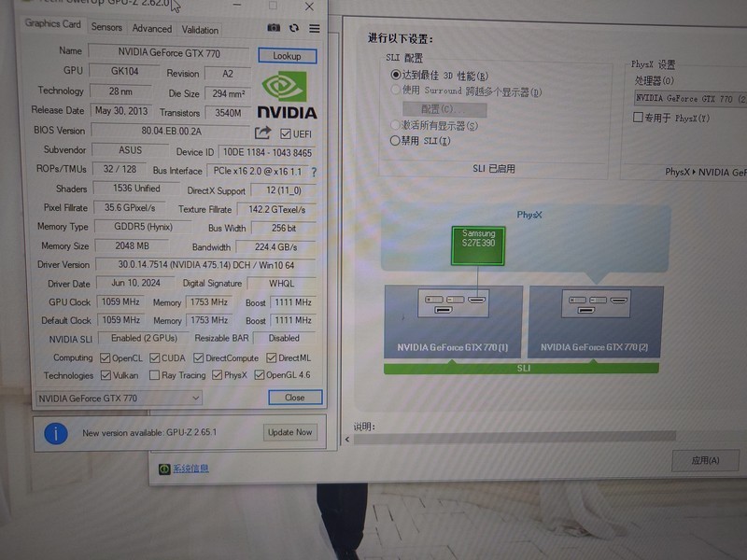Open the GPU-Z hamburger menu
Screen dimensions: 747x560
click(315, 29)
